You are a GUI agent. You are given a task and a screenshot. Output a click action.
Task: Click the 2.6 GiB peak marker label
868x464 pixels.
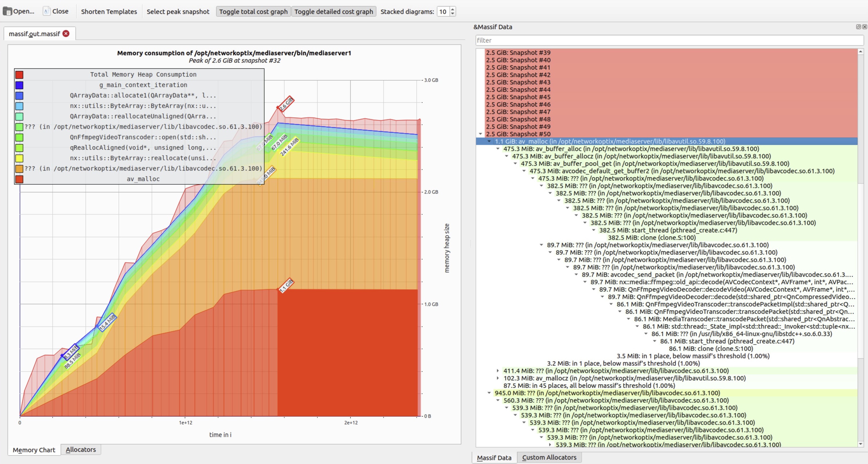tap(287, 104)
